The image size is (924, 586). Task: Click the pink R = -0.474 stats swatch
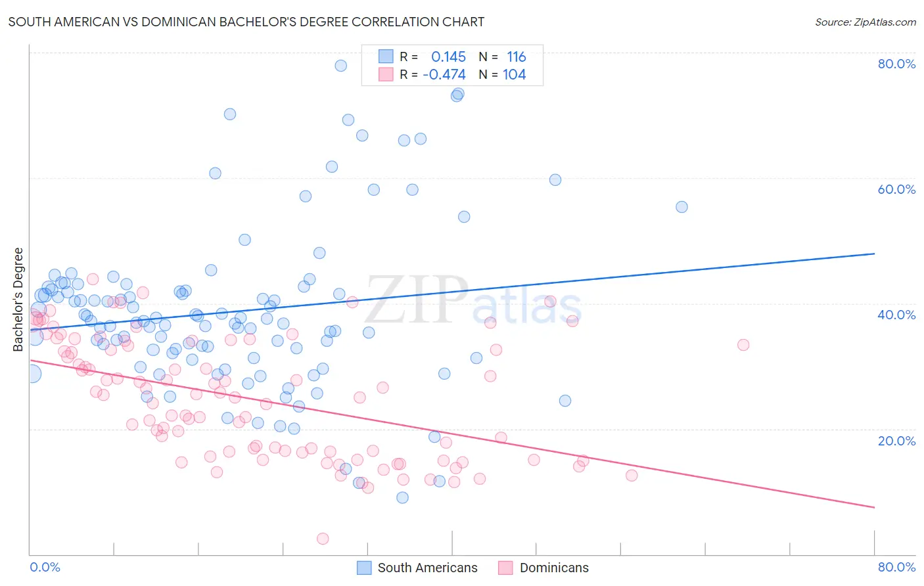pyautogui.click(x=386, y=74)
